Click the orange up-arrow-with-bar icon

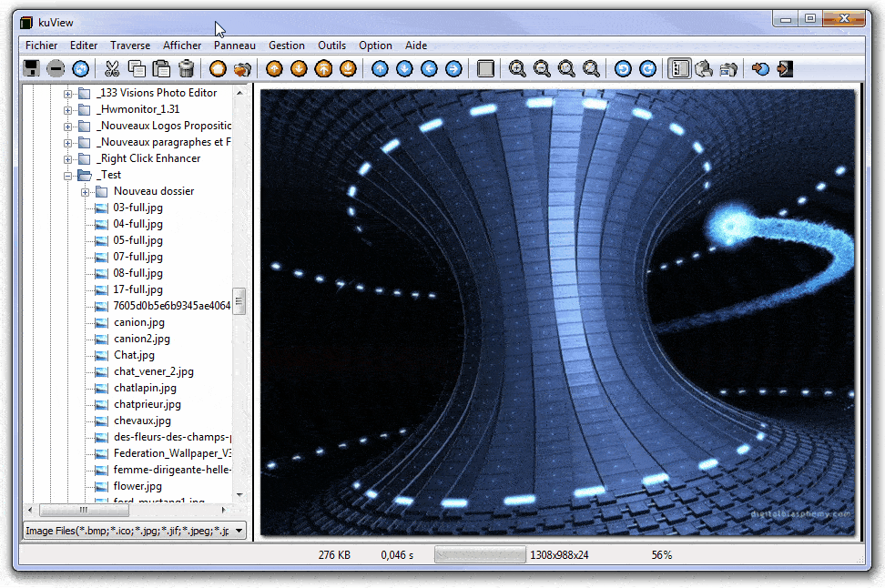pos(323,69)
